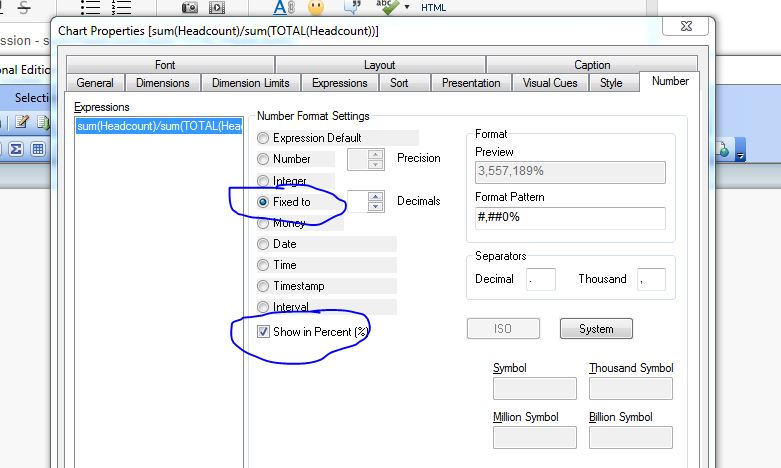Click the Thousand Symbol input field
This screenshot has width=781, height=468.
(631, 388)
